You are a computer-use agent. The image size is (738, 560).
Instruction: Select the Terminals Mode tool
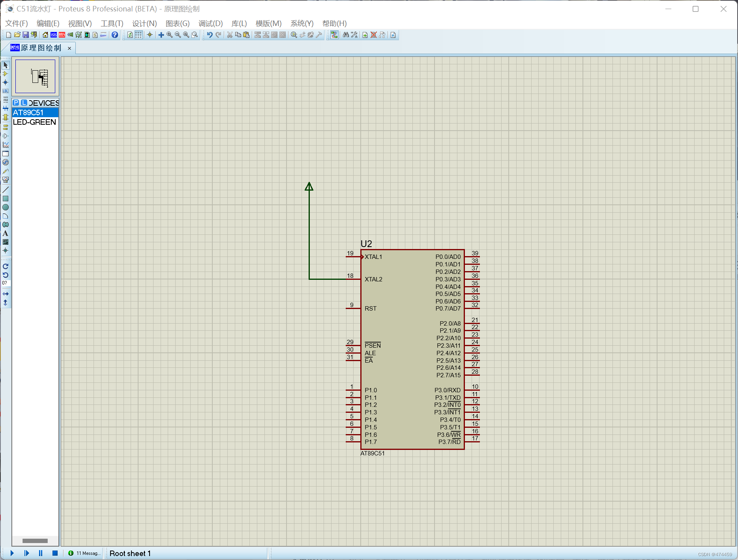tap(6, 127)
